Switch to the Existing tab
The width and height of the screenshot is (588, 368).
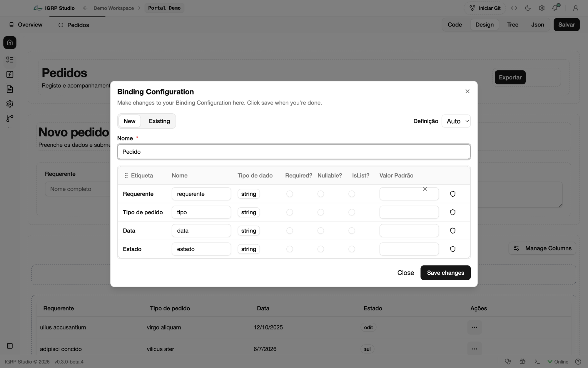159,121
